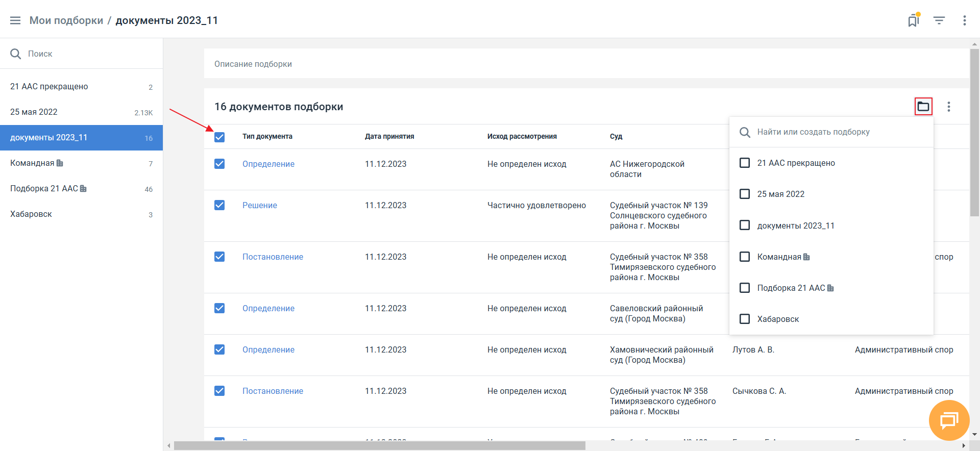The height and width of the screenshot is (451, 980).
Task: Click the search magnifier icon in sidebar
Action: pyautogui.click(x=16, y=54)
